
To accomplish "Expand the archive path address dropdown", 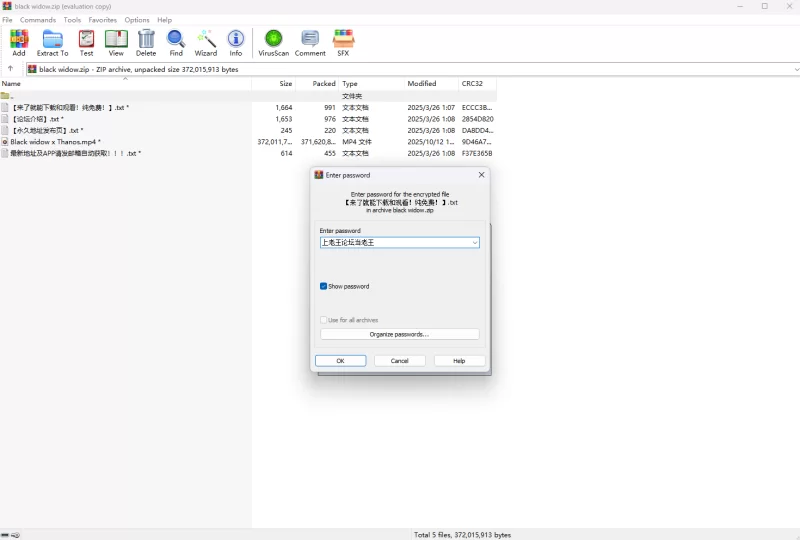I will pos(795,69).
